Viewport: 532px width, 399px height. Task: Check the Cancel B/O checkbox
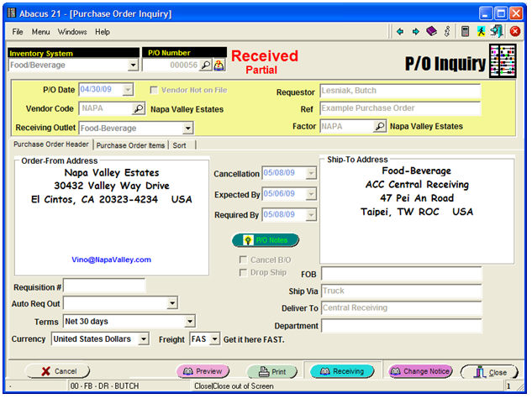(x=244, y=260)
